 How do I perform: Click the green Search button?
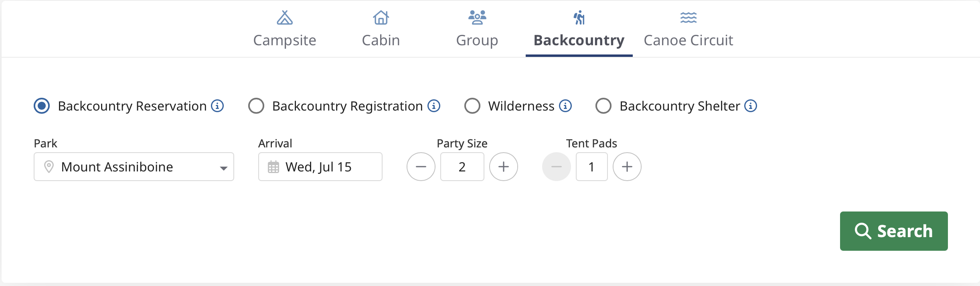point(893,231)
